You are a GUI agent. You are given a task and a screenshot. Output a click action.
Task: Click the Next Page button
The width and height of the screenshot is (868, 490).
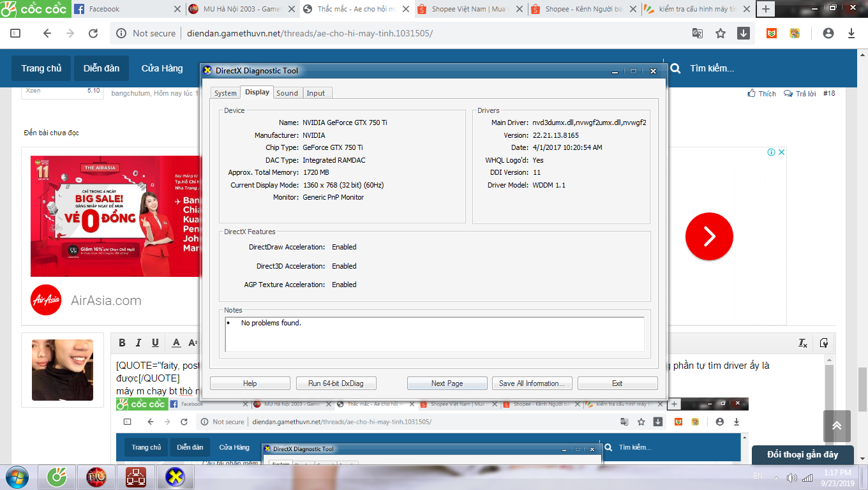(447, 383)
